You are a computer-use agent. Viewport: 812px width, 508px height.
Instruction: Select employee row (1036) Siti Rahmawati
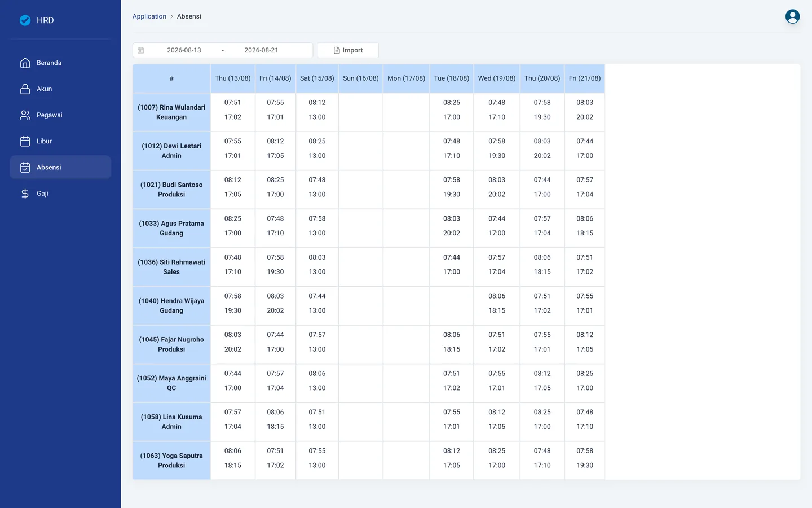click(x=171, y=267)
